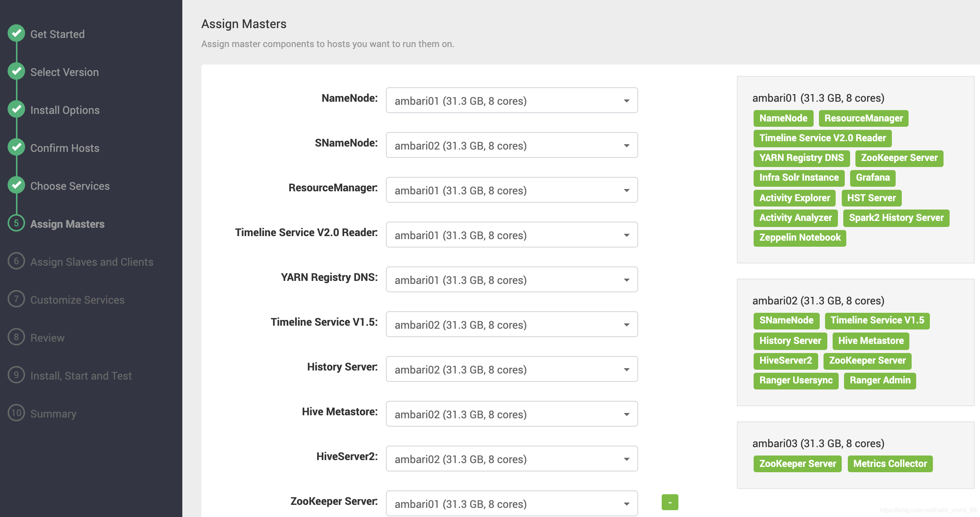Viewport: 980px width, 517px height.
Task: Select Customize Services wizard step
Action: pos(77,300)
